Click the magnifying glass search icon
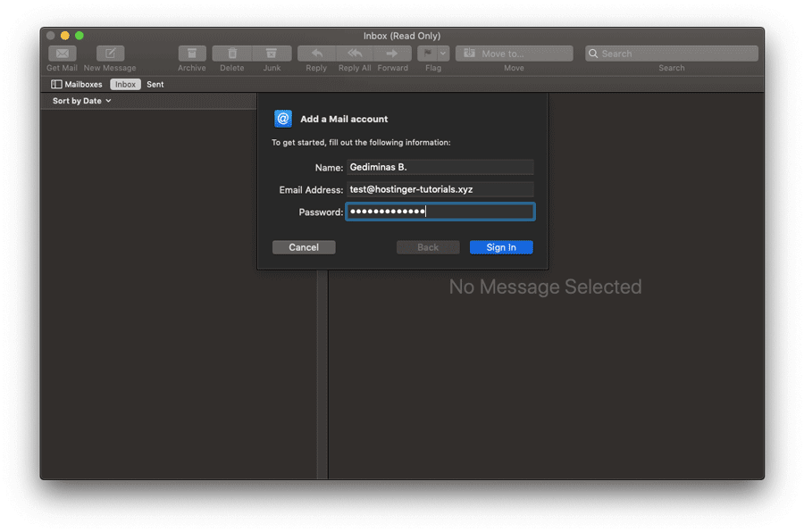This screenshot has width=804, height=532. tap(593, 54)
